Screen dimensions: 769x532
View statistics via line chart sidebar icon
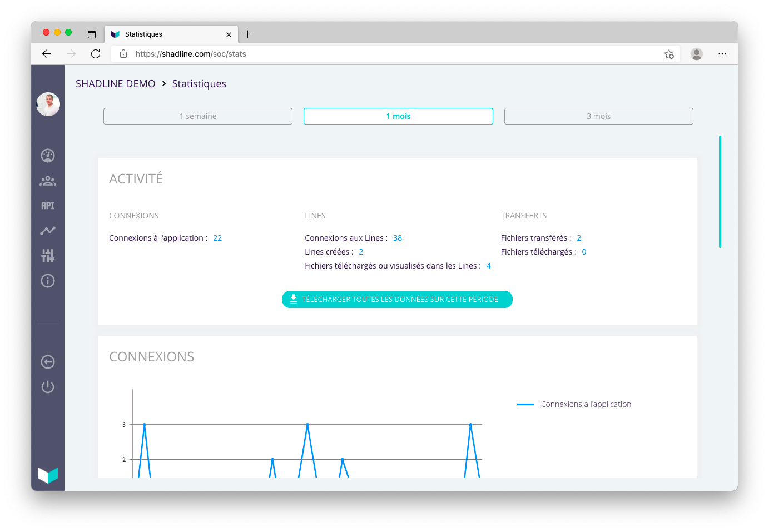[x=48, y=230]
